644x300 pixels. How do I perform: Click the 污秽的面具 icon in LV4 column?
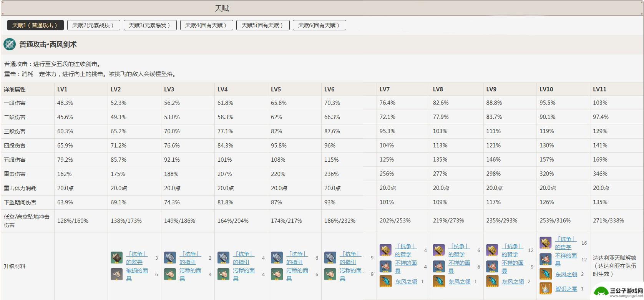point(223,274)
